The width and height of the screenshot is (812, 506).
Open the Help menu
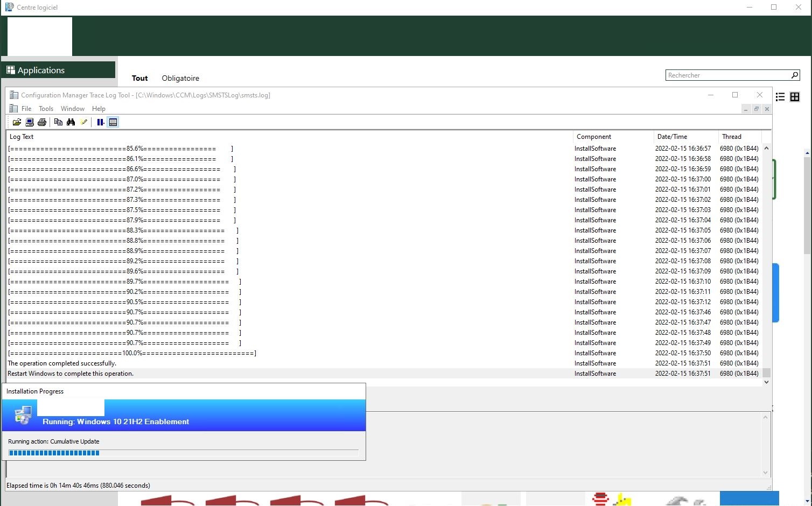[99, 109]
